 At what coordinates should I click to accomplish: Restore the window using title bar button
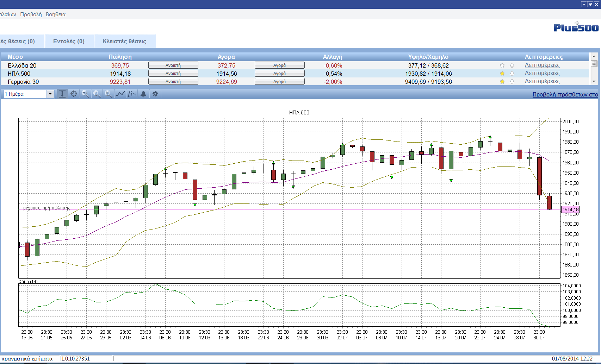pos(590,4)
